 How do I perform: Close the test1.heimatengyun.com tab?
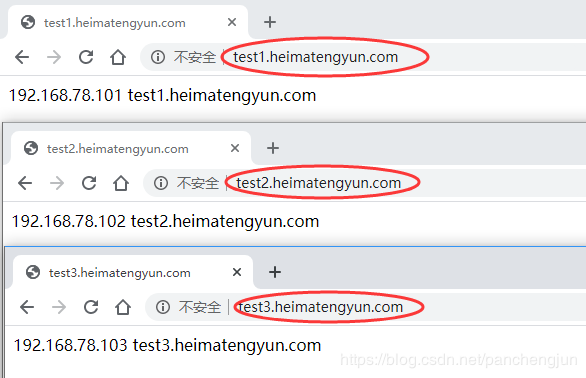(232, 22)
